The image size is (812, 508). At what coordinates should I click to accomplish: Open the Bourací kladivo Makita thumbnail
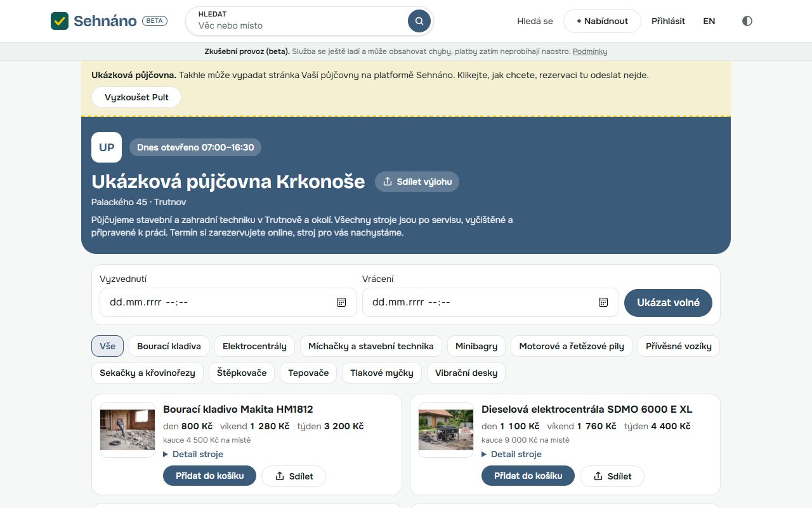point(128,430)
